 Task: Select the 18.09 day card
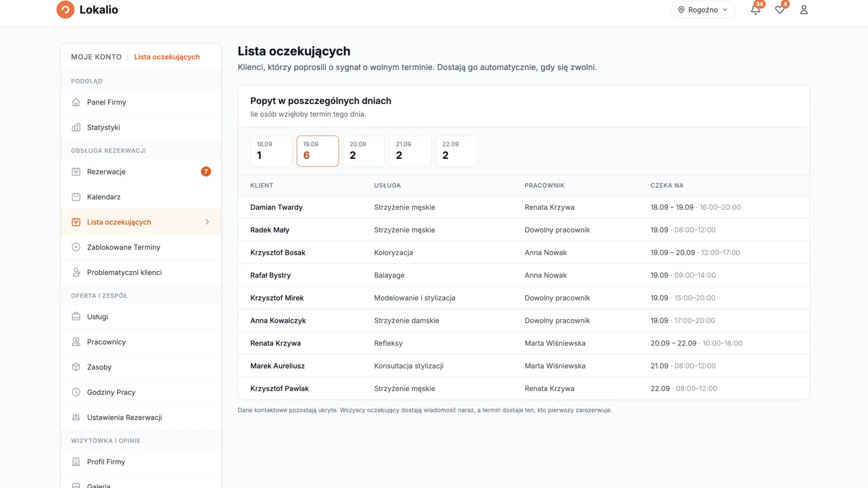[271, 151]
